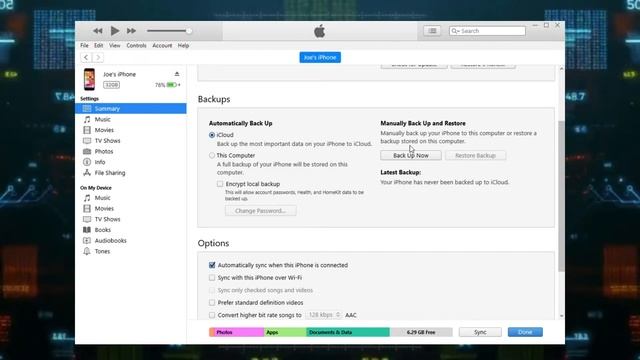Enable Sync with this iPhone over Wi-Fi
This screenshot has width=640, height=360.
(212, 278)
